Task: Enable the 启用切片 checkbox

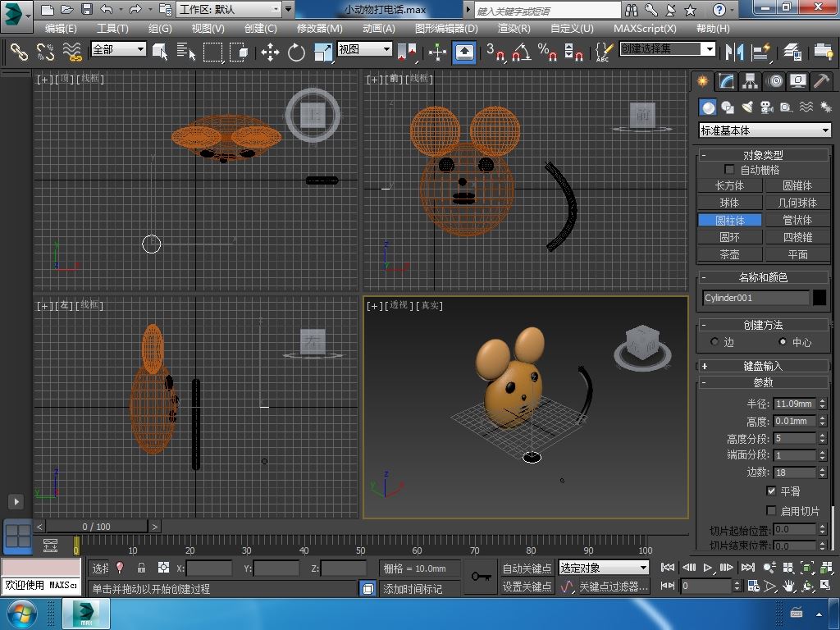Action: click(x=771, y=510)
